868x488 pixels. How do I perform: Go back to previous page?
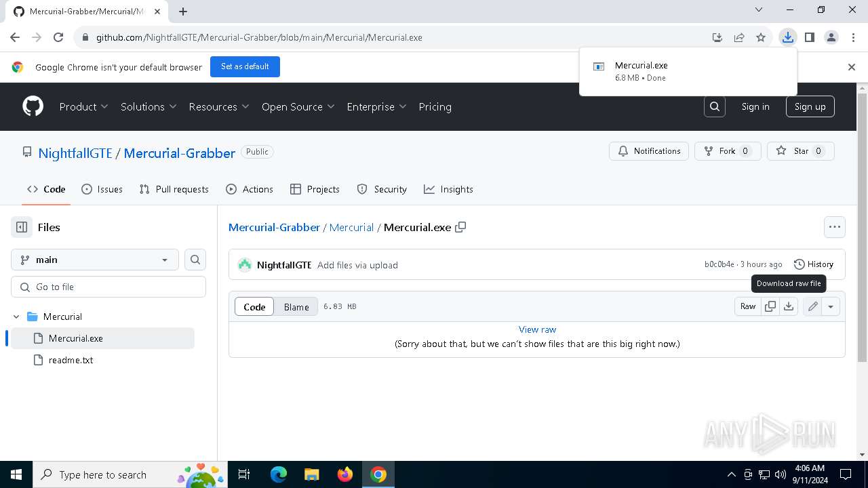[15, 37]
